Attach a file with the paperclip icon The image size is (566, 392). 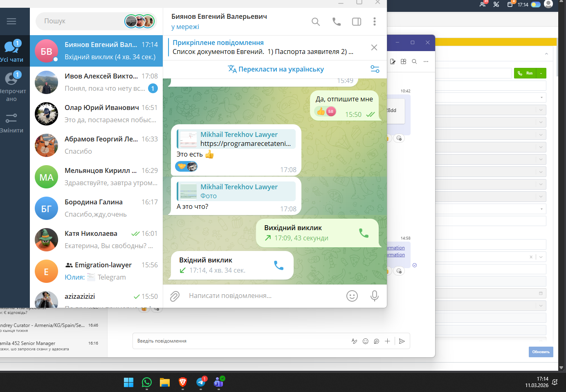pyautogui.click(x=175, y=296)
